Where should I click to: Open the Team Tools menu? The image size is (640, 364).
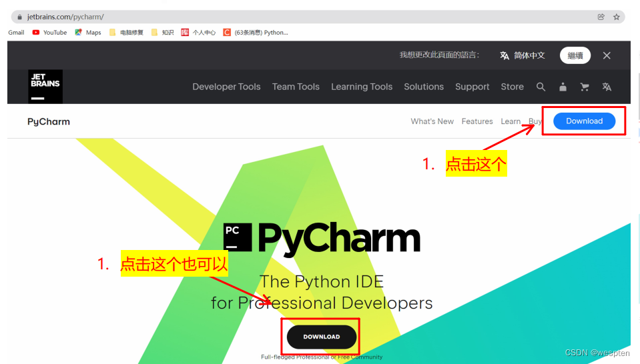(296, 87)
